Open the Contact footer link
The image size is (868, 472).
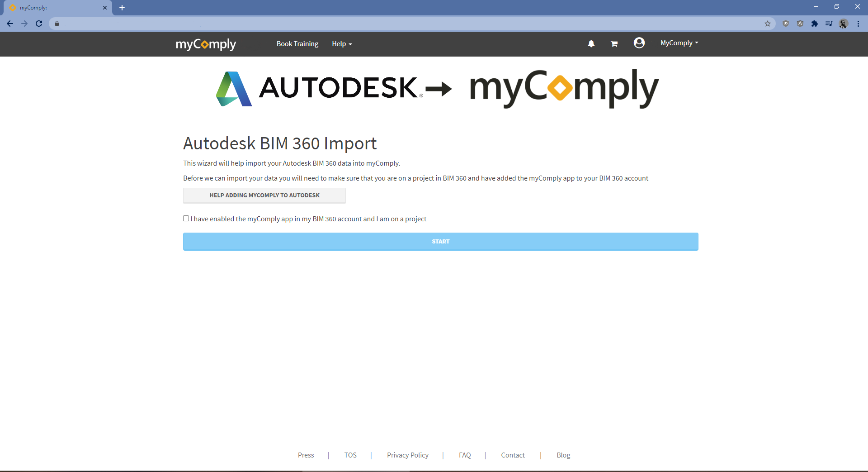click(513, 455)
